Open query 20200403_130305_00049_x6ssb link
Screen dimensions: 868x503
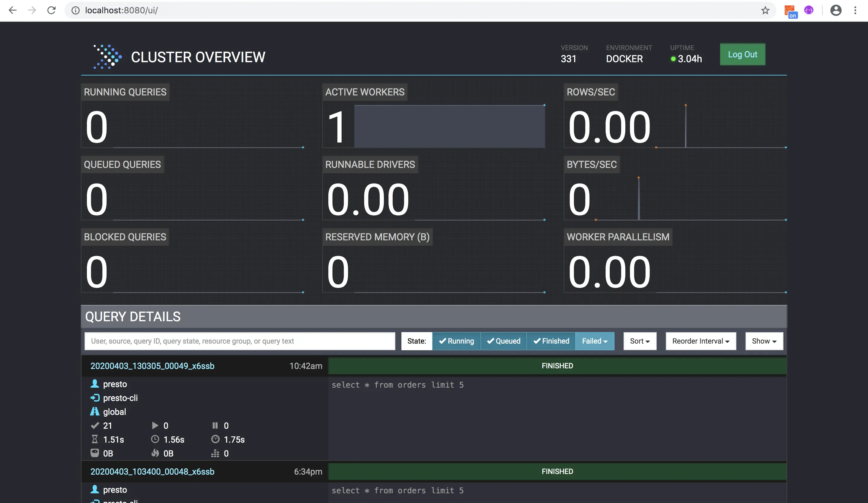152,366
